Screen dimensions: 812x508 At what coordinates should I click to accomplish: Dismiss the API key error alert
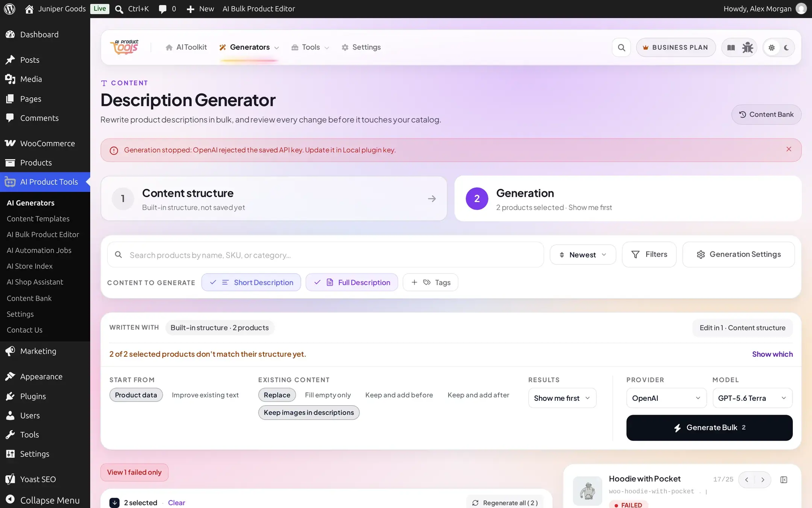pos(789,149)
